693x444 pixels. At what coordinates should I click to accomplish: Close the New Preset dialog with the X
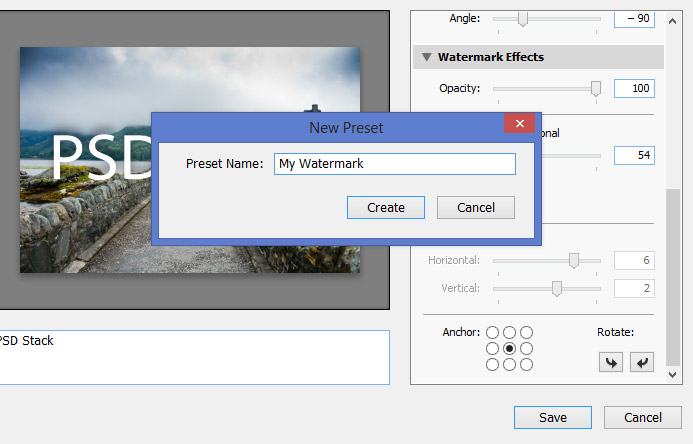pyautogui.click(x=518, y=126)
